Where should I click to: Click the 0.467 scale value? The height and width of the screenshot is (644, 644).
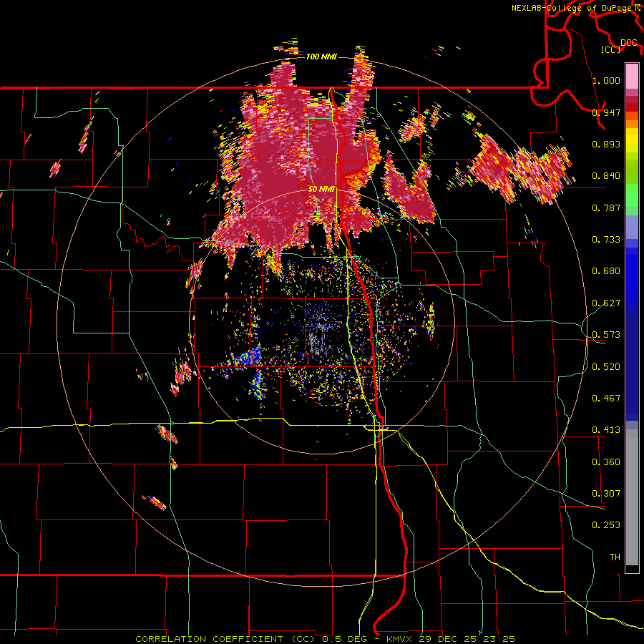pyautogui.click(x=606, y=399)
